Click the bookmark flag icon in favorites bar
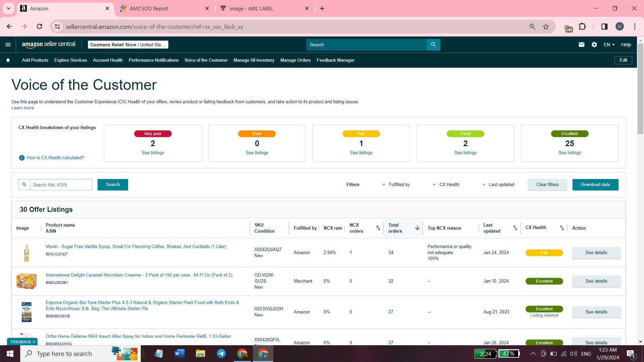This screenshot has height=362, width=644. pos(8,60)
